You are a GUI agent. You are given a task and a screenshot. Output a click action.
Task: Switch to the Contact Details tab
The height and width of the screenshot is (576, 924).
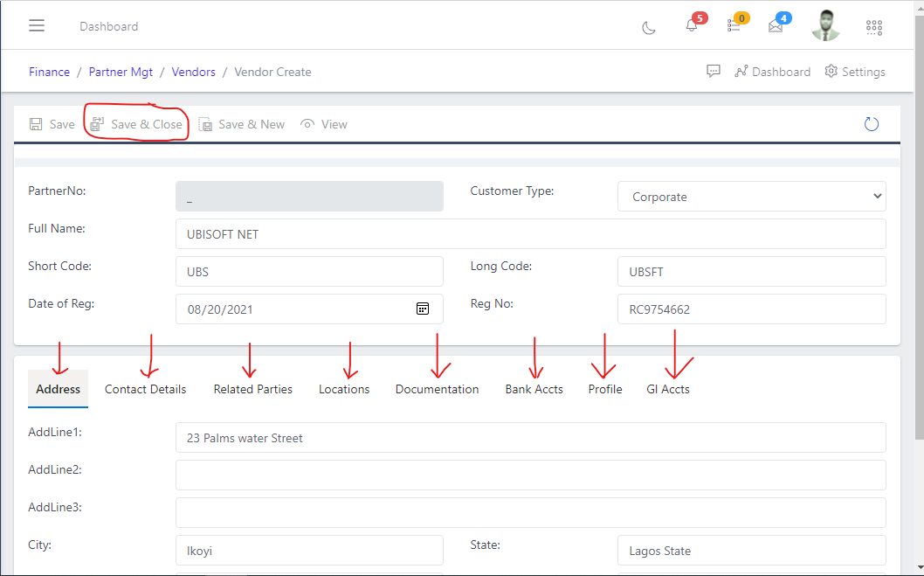[144, 388]
